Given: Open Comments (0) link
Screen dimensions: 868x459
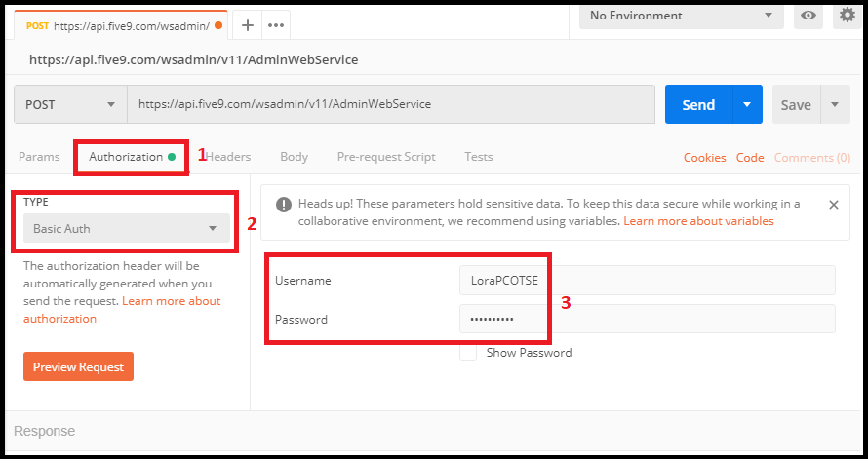Looking at the screenshot, I should pos(812,158).
